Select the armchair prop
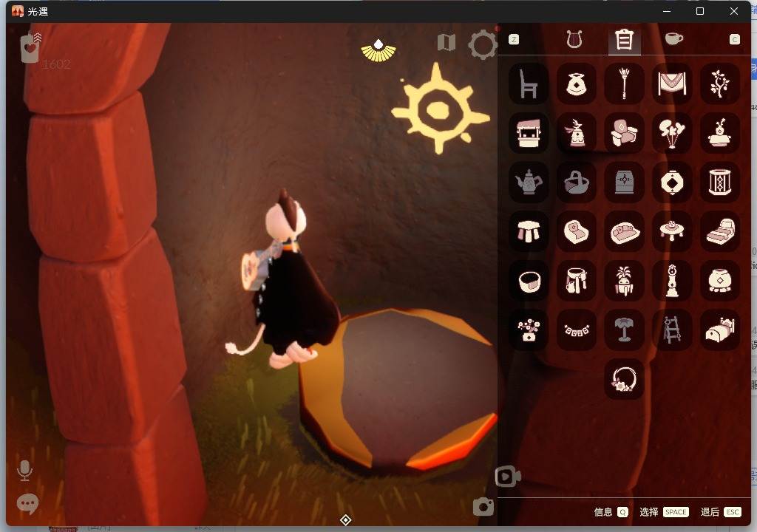The image size is (757, 532). tap(624, 133)
